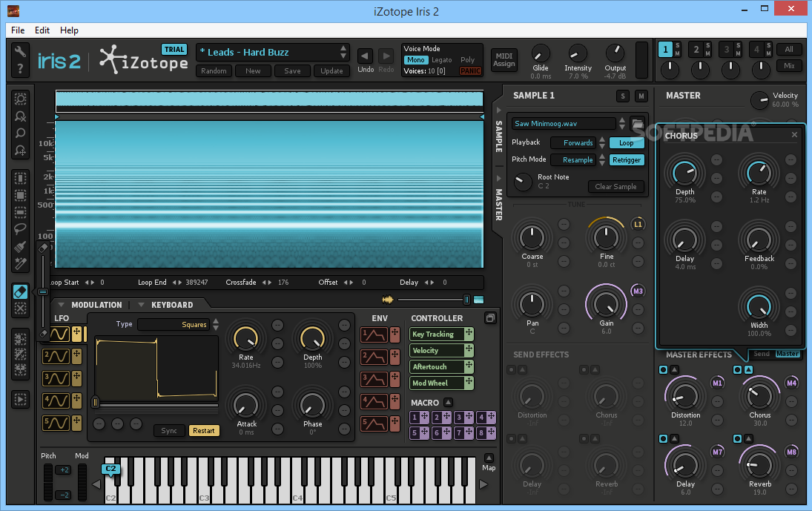Enable Mono voice mode

[415, 60]
